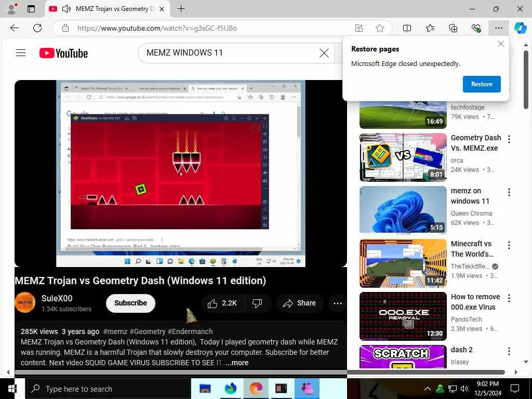Like the video (2.2K)
The width and height of the screenshot is (532, 399).
(222, 303)
